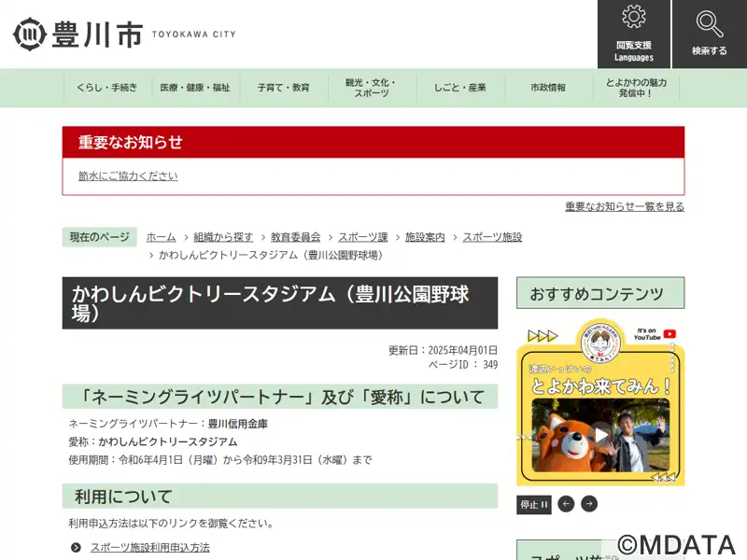This screenshot has width=747, height=560.
Task: View 重要なお知らせ一覧を見る link
Action: coord(625,206)
